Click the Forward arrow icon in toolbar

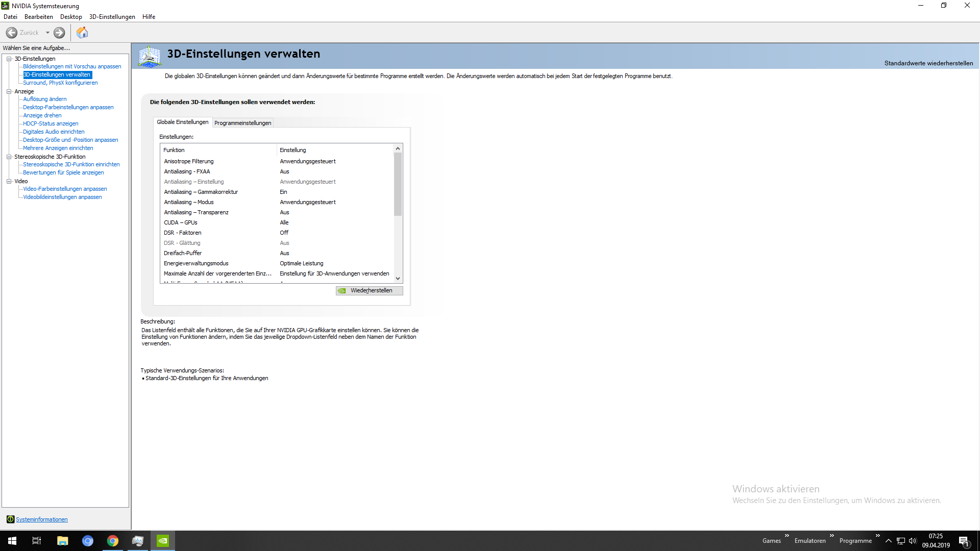pyautogui.click(x=59, y=33)
